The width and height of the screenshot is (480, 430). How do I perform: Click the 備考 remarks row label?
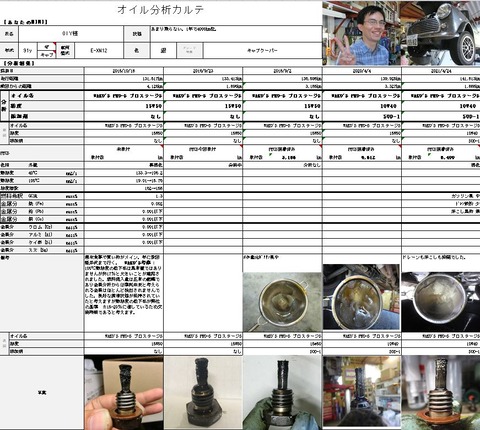(x=5, y=258)
